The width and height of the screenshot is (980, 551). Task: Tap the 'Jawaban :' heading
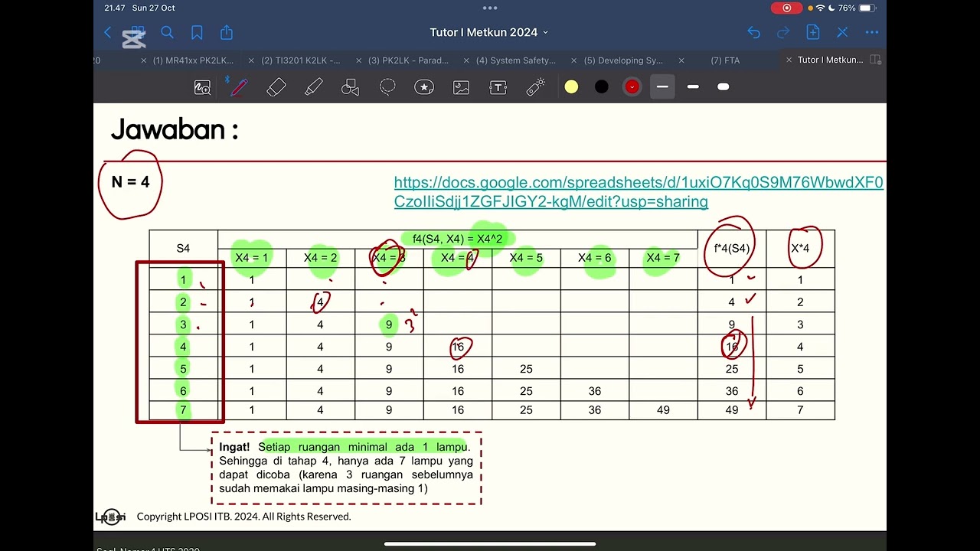[175, 129]
